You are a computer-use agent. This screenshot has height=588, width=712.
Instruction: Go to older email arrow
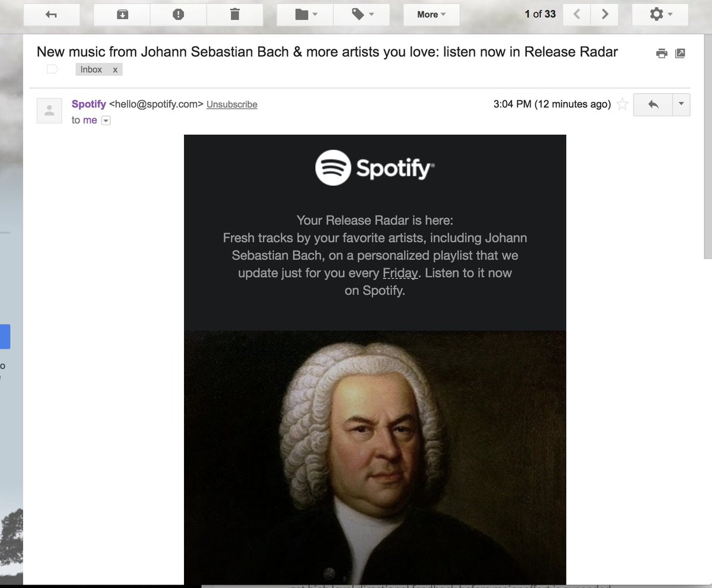[x=605, y=14]
